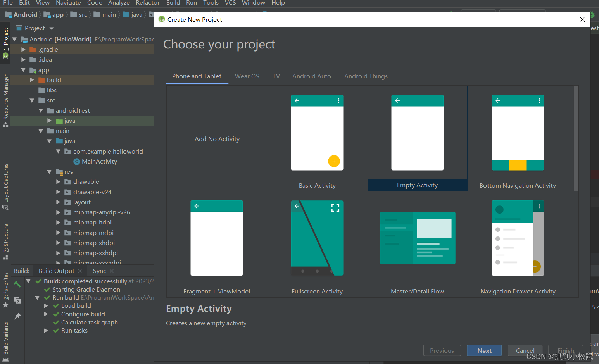Viewport: 599px width, 364px height.
Task: Open the Navigate menu
Action: tap(68, 3)
